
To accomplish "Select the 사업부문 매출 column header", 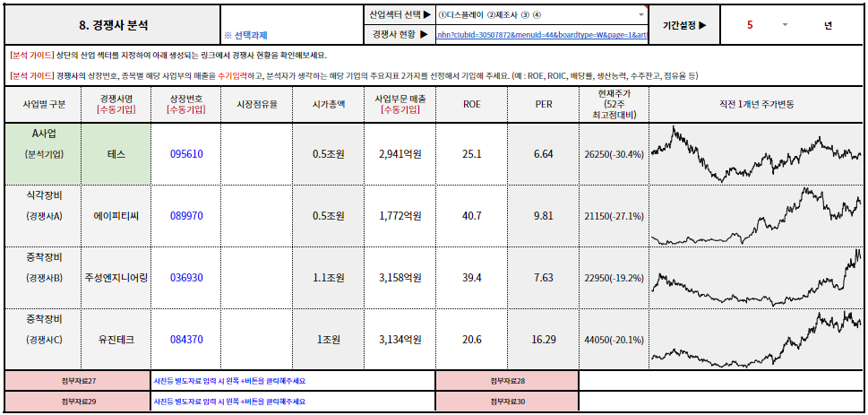I will point(400,104).
